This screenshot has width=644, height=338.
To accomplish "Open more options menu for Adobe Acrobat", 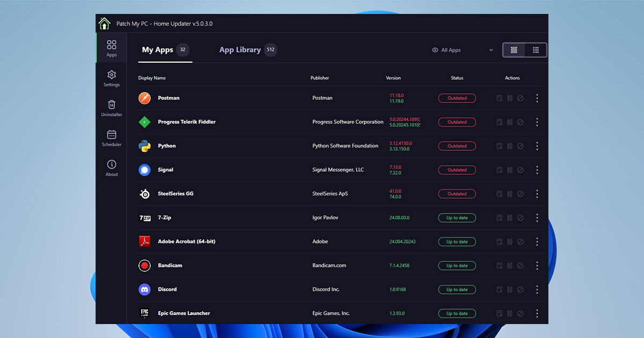I will point(537,241).
